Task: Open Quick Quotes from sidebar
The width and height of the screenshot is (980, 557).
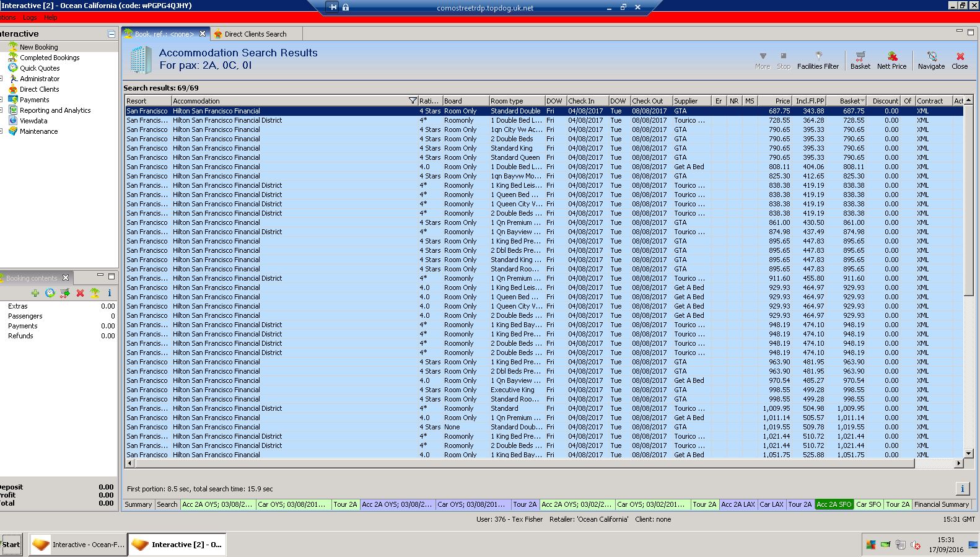Action: click(40, 68)
